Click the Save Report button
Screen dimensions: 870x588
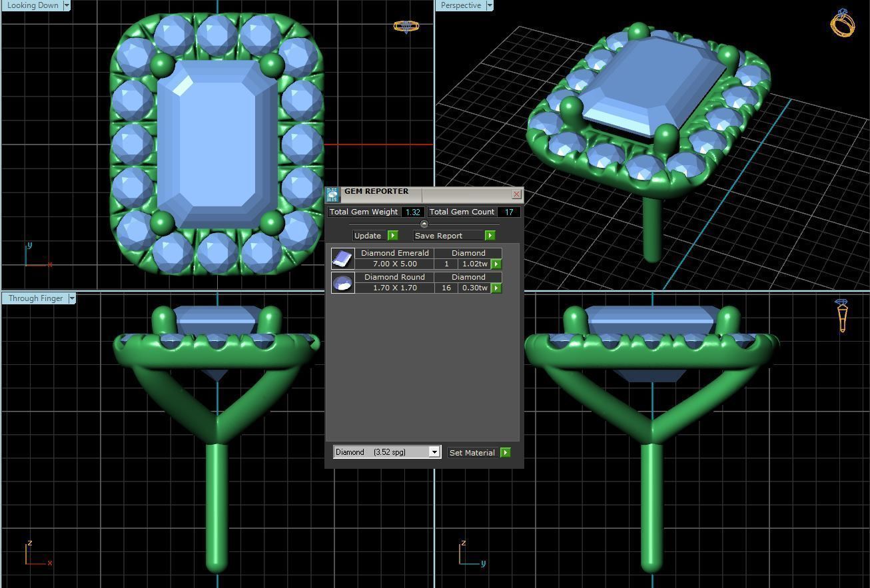coord(449,236)
